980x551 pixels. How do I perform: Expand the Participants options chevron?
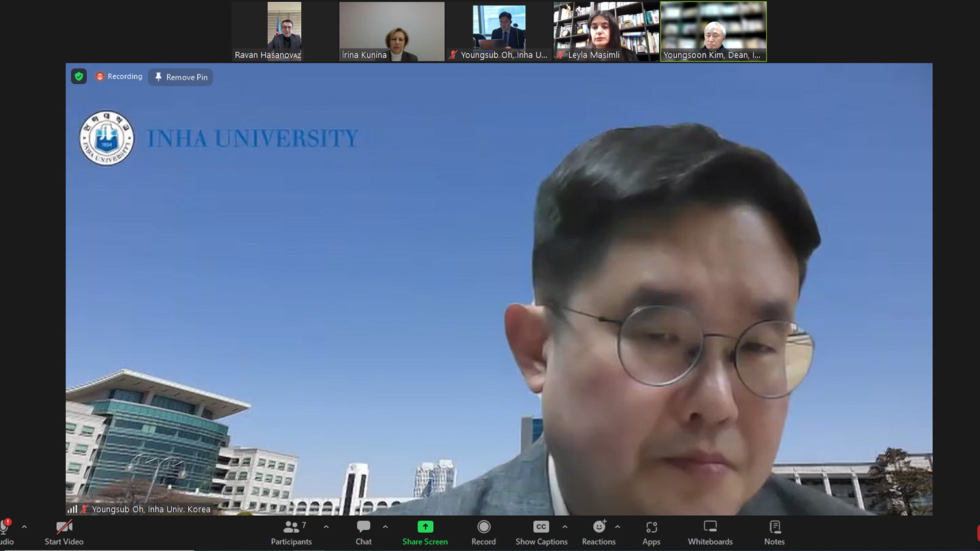click(326, 527)
